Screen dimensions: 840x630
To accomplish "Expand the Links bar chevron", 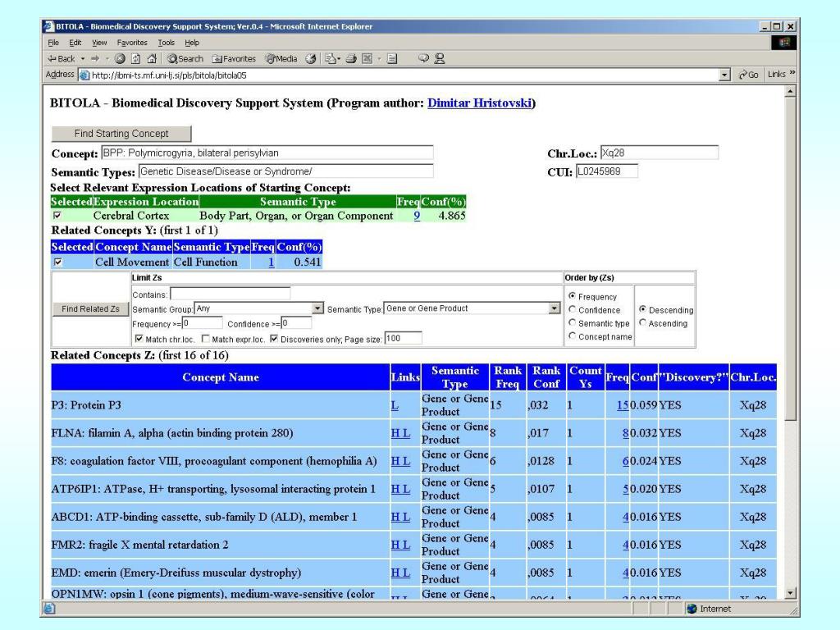I will coord(792,73).
